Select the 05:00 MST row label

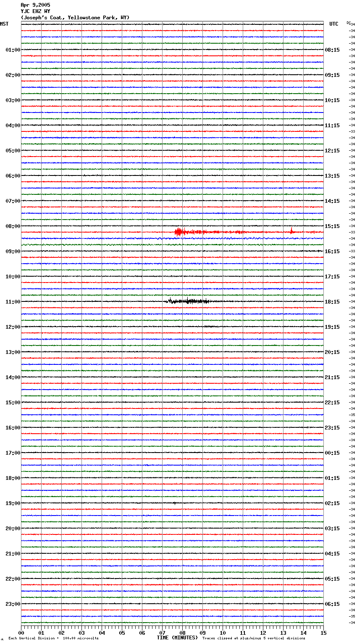pyautogui.click(x=13, y=151)
